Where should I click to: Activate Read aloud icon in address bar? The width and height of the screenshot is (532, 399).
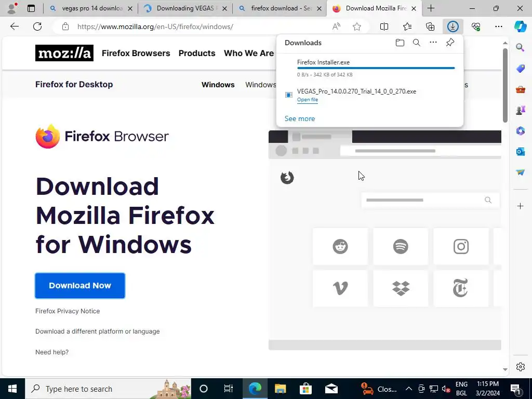coord(336,26)
